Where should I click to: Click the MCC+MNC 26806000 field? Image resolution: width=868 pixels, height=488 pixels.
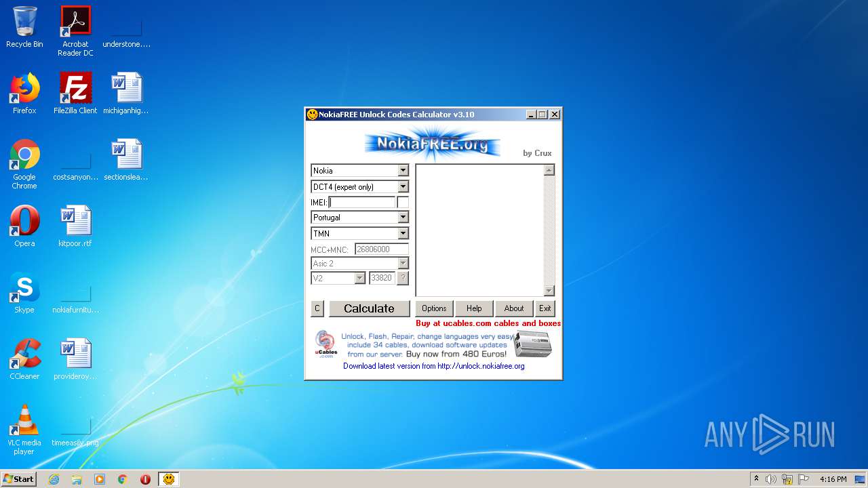(382, 249)
